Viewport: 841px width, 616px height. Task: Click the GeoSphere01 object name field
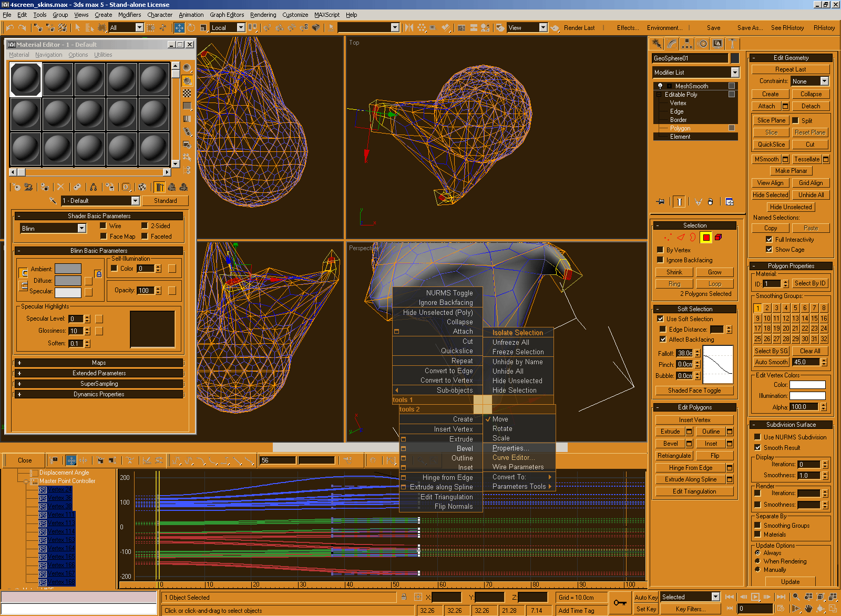point(690,58)
